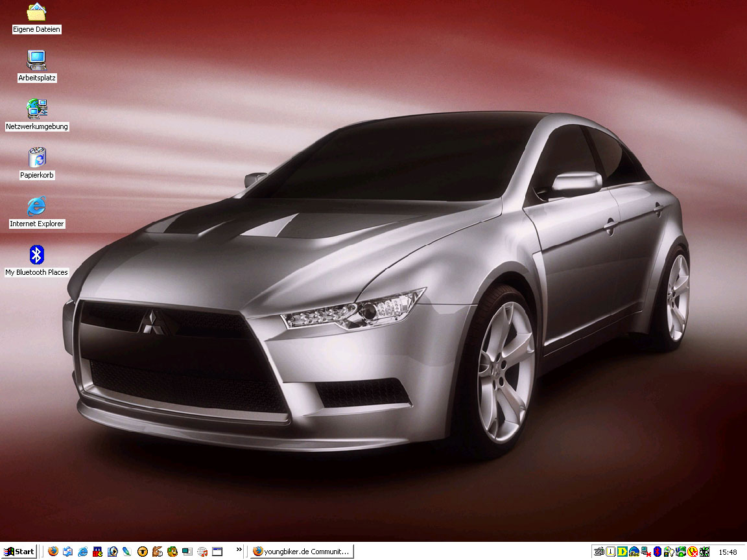The width and height of the screenshot is (747, 560).
Task: Click the keyboard icon in system tray
Action: point(599,552)
